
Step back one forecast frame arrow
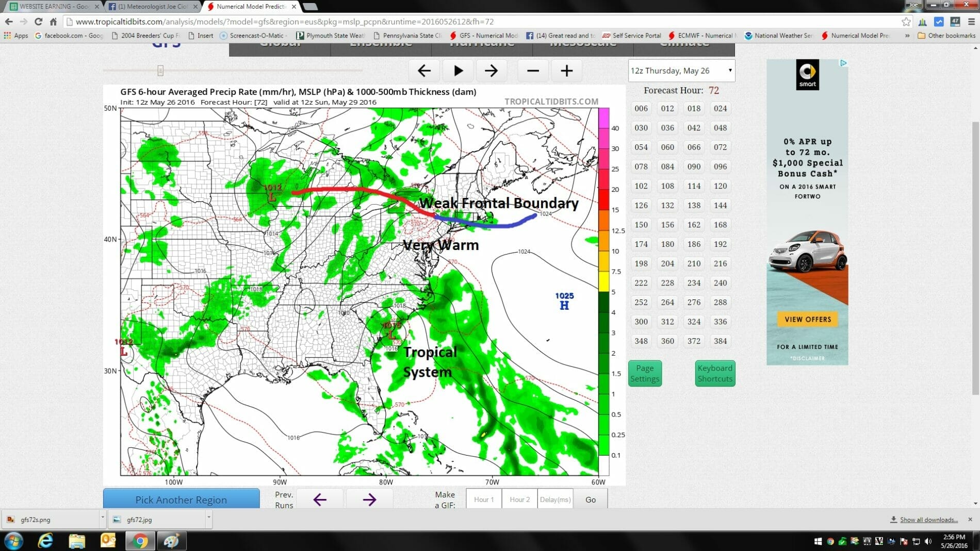424,71
